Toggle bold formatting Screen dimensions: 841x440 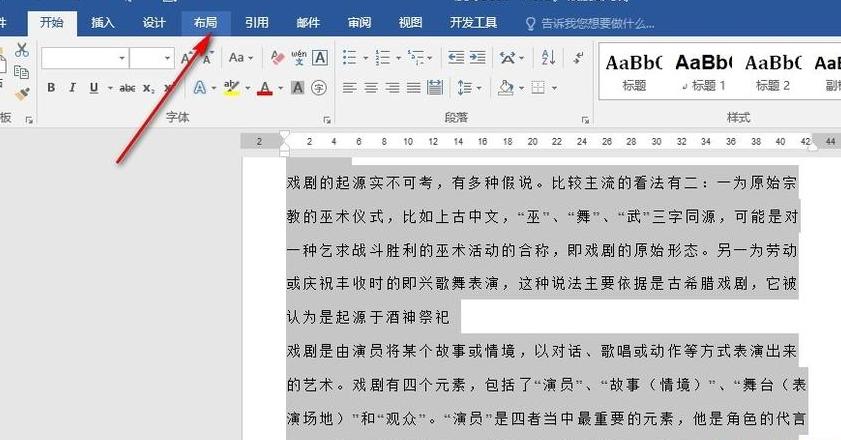(51, 87)
